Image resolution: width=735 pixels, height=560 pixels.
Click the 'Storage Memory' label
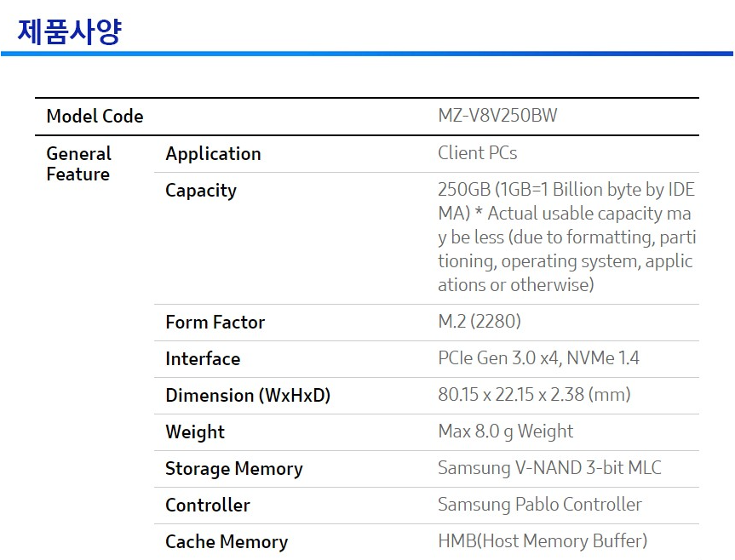234,469
